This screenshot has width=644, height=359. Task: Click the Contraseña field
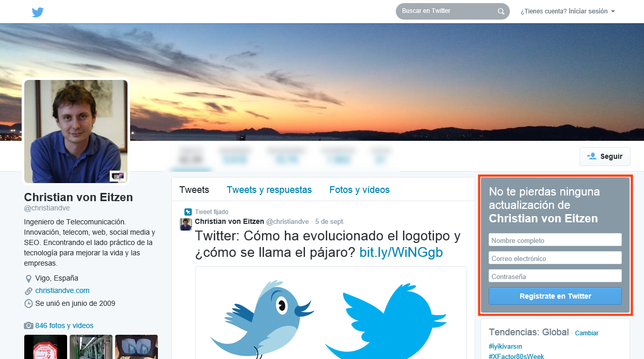click(x=555, y=276)
